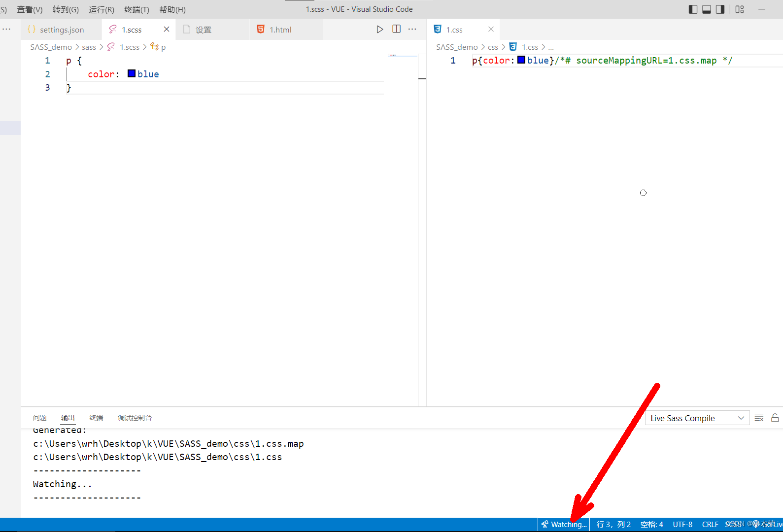Toggle primary side bar layout icon
Screen dimensions: 783x532
(693, 9)
